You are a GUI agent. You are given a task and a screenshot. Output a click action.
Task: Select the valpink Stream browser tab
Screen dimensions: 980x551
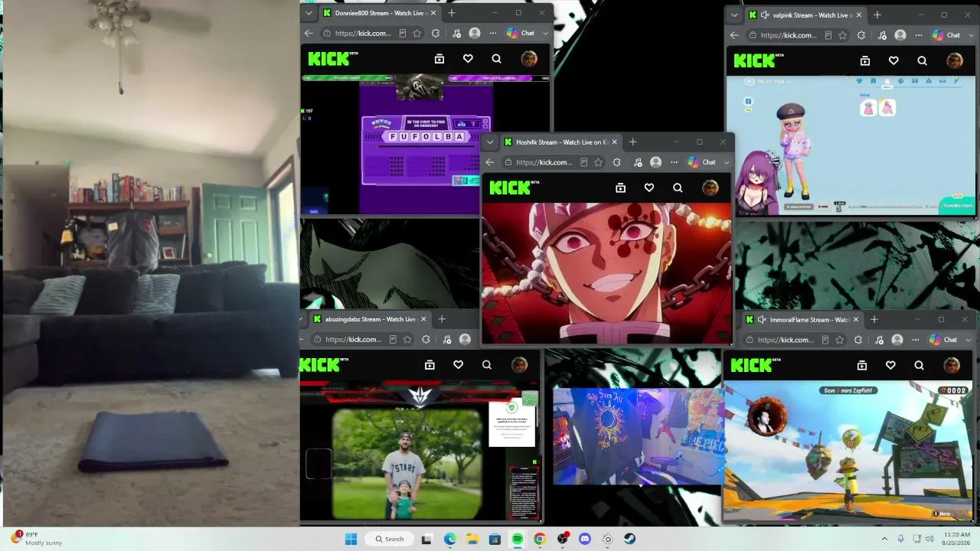805,15
